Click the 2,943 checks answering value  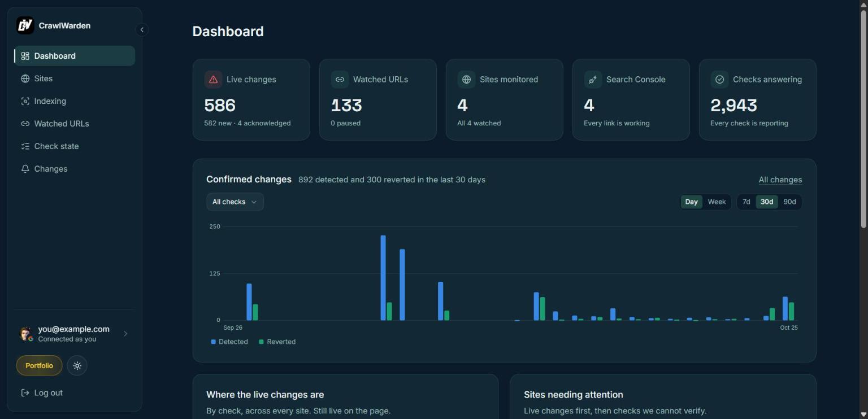(734, 106)
